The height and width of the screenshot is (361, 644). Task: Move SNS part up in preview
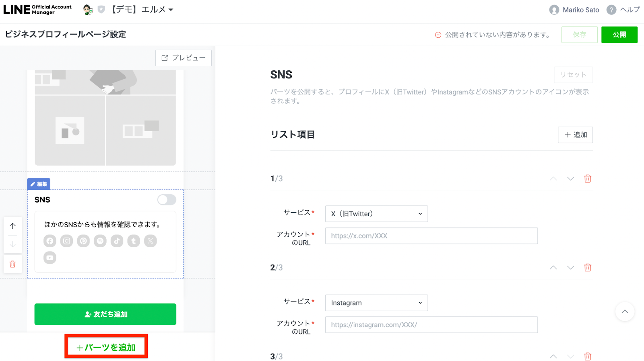[x=13, y=226]
